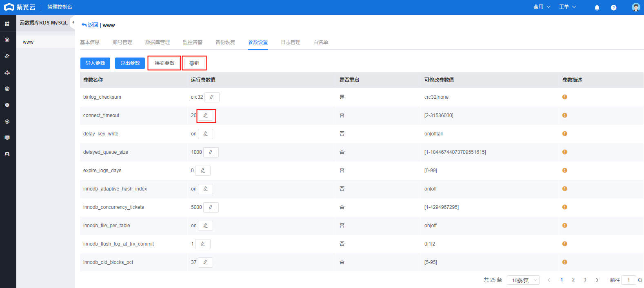This screenshot has width=644, height=288.
Task: Click the 导入参数 button
Action: coord(95,63)
